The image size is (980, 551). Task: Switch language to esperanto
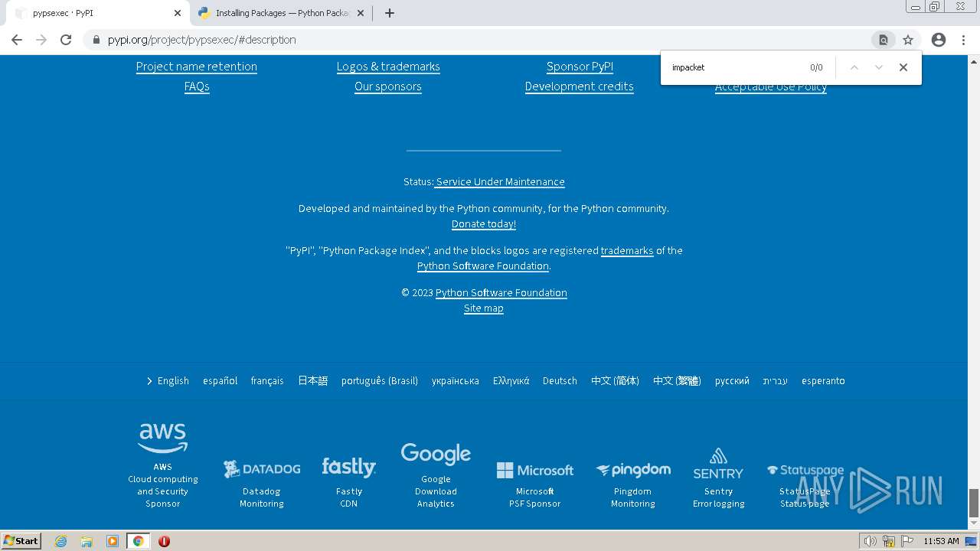tap(823, 381)
